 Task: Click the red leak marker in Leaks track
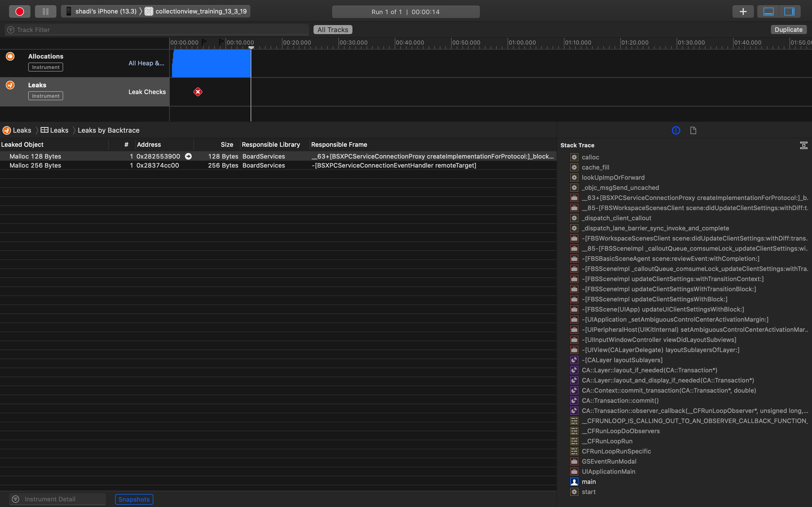[198, 92]
